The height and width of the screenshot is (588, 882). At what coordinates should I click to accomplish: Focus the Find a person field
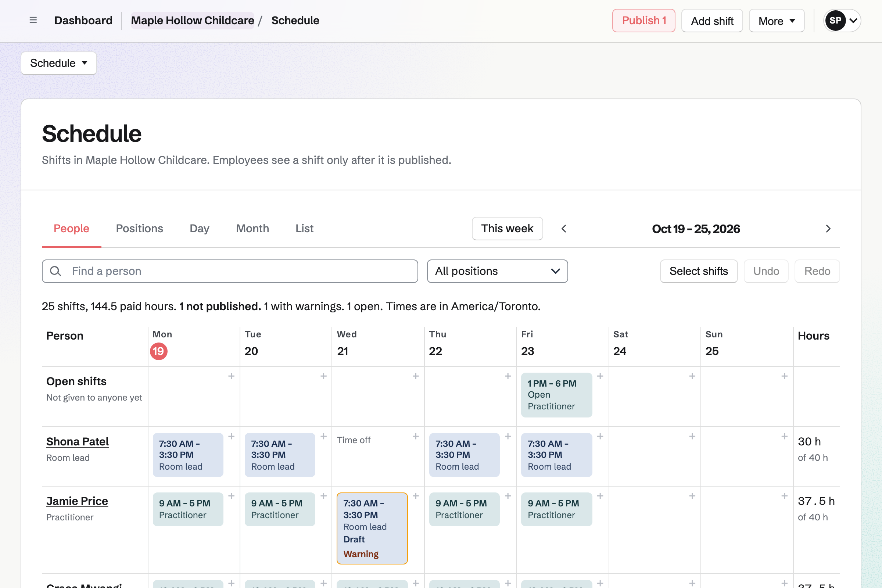(230, 271)
